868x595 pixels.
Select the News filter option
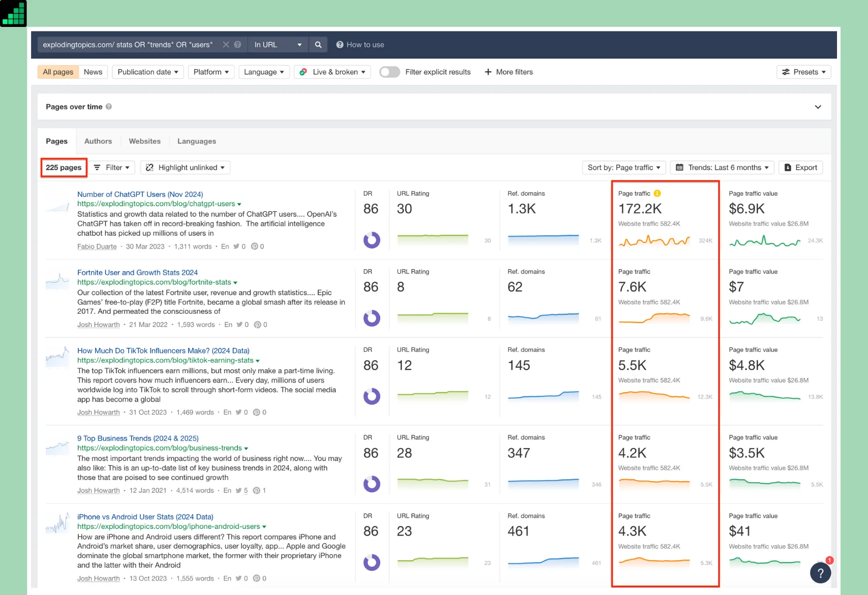coord(93,72)
